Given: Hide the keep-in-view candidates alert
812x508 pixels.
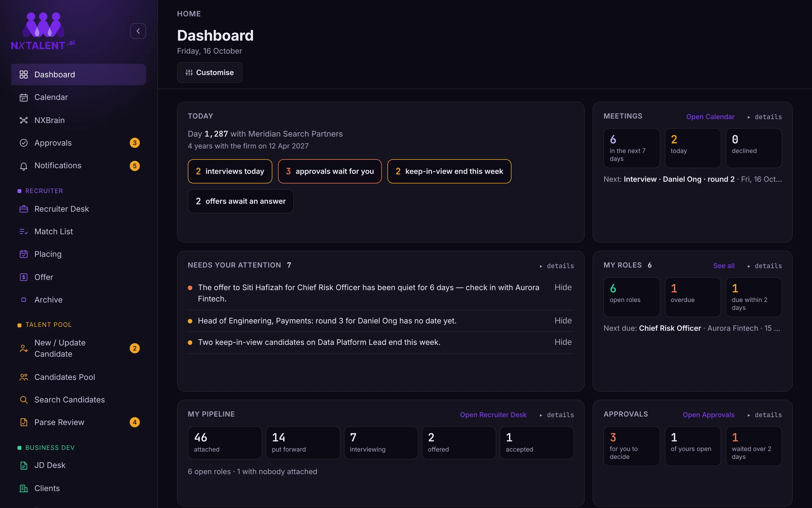Looking at the screenshot, I should coord(563,342).
